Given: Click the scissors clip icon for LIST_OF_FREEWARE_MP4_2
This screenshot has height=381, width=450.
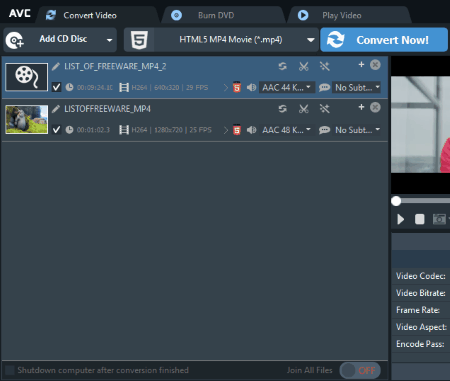Looking at the screenshot, I should click(303, 66).
